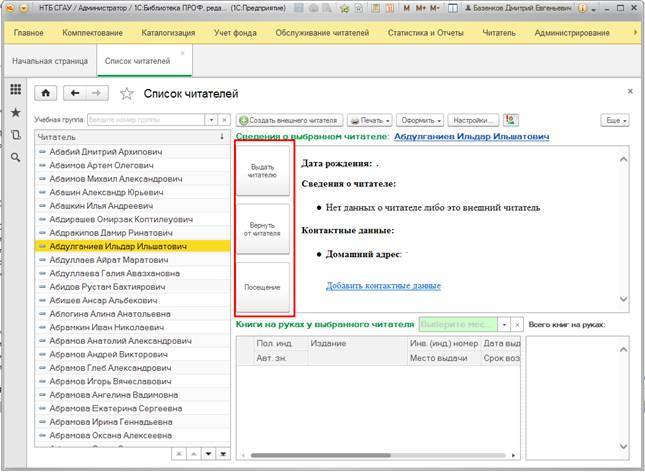Switch to the Начальная страница tab
645x472 pixels.
51,61
